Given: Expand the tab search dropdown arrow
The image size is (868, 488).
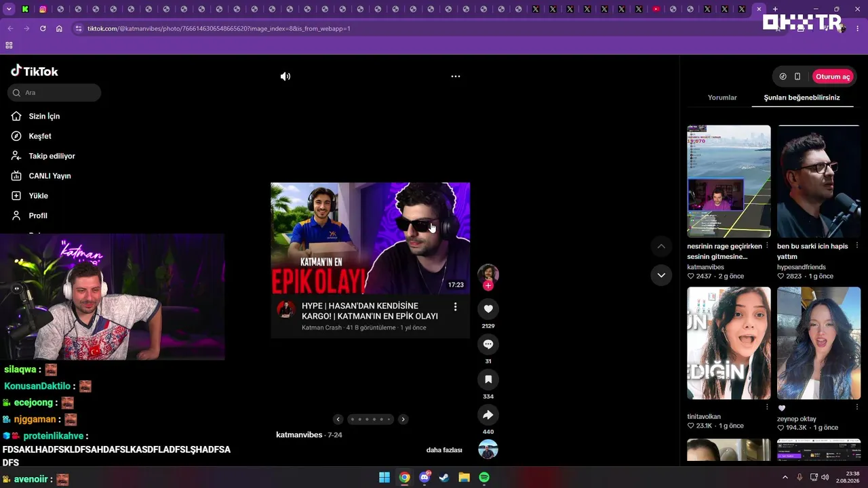Looking at the screenshot, I should 8,9.
